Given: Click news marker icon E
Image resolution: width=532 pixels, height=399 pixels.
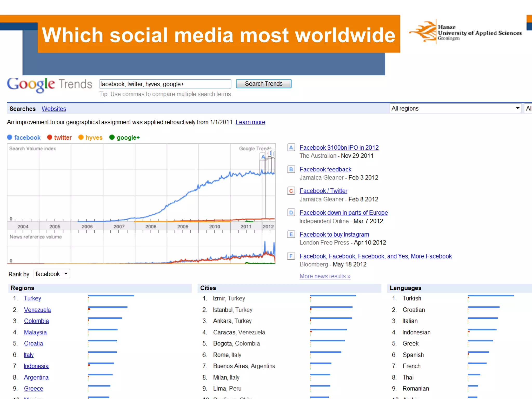Looking at the screenshot, I should point(291,234).
